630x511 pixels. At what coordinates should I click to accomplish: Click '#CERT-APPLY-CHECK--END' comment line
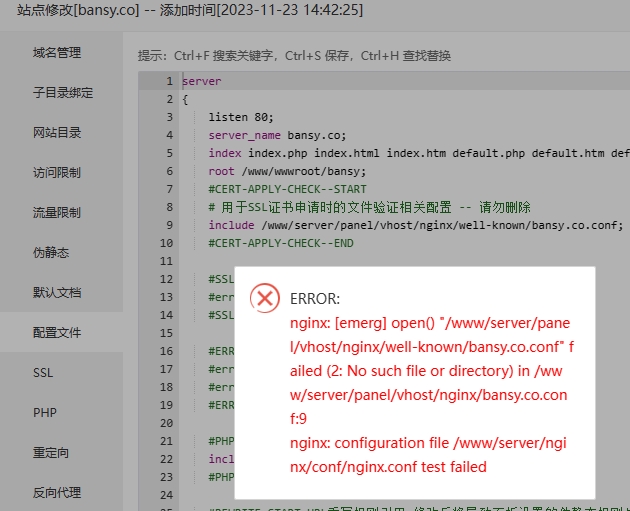click(281, 243)
